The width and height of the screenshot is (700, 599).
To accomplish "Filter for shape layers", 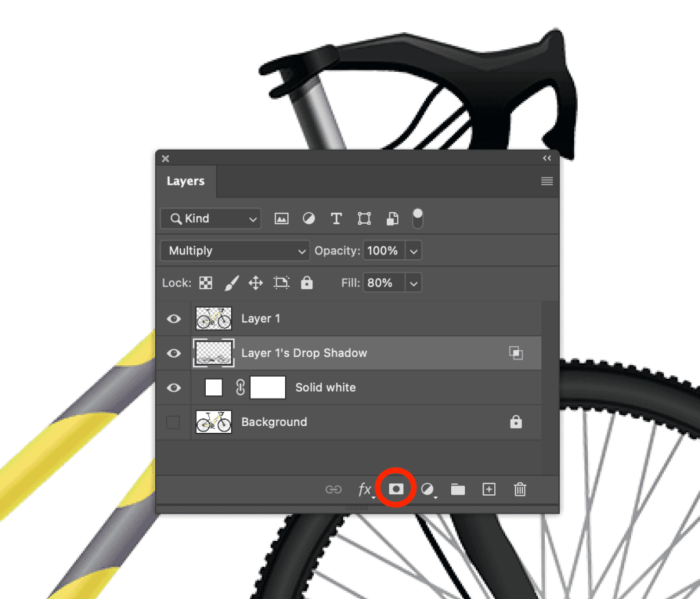I will tap(364, 218).
